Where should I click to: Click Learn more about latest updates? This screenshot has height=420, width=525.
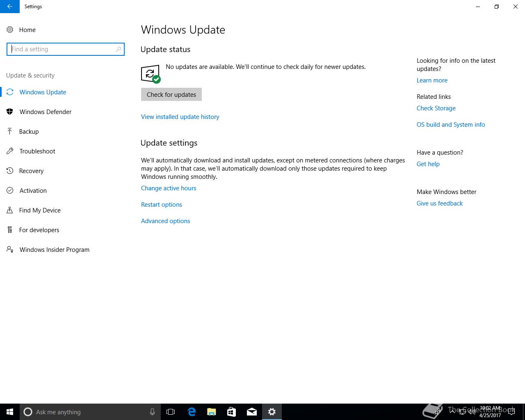tap(432, 80)
